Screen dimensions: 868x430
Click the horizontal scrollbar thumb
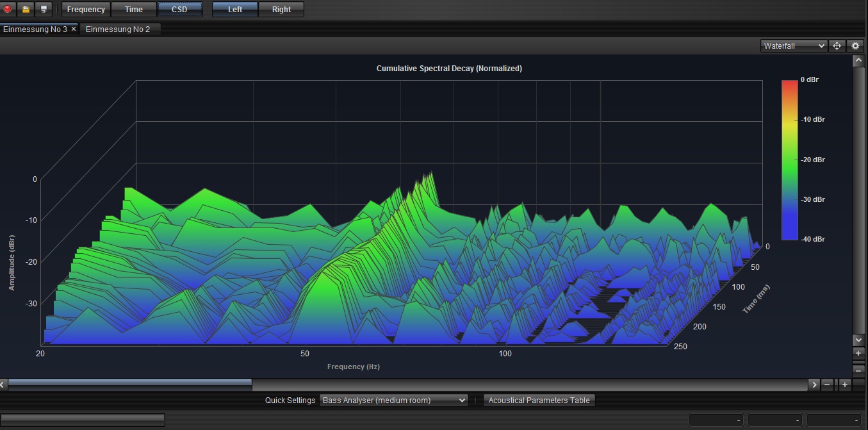pos(130,384)
